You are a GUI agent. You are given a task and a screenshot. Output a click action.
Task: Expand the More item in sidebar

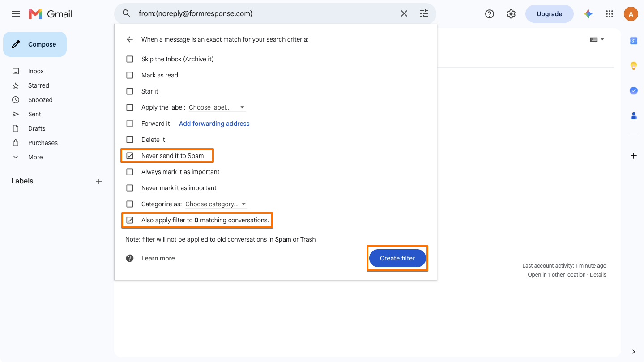(x=35, y=157)
